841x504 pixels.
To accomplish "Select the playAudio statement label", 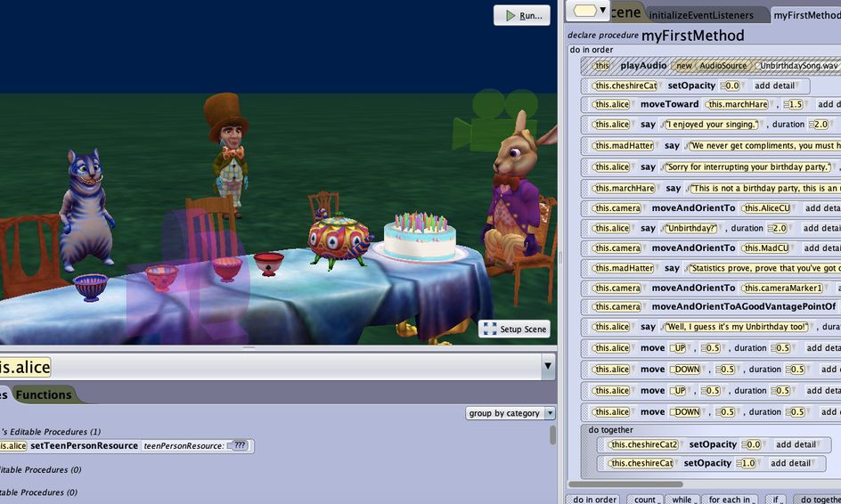I will [x=643, y=65].
